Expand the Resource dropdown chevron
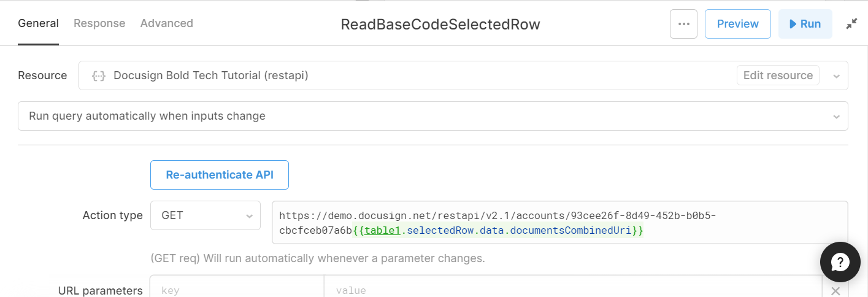The image size is (868, 297). tap(835, 76)
